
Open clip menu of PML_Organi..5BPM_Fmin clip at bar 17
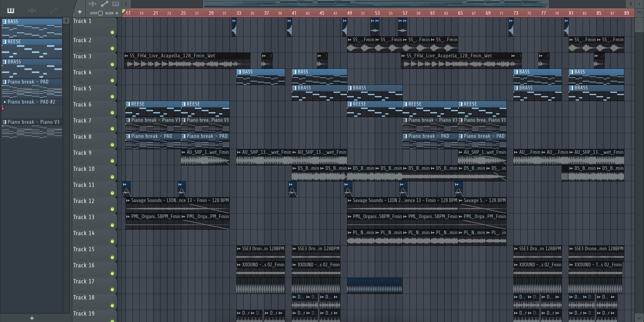tap(128, 216)
